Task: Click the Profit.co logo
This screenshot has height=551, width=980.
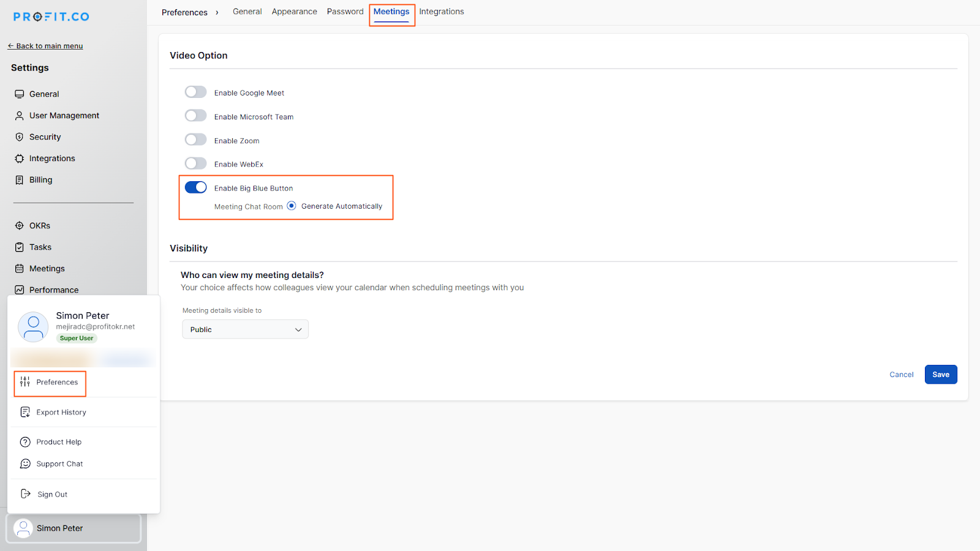Action: (51, 17)
